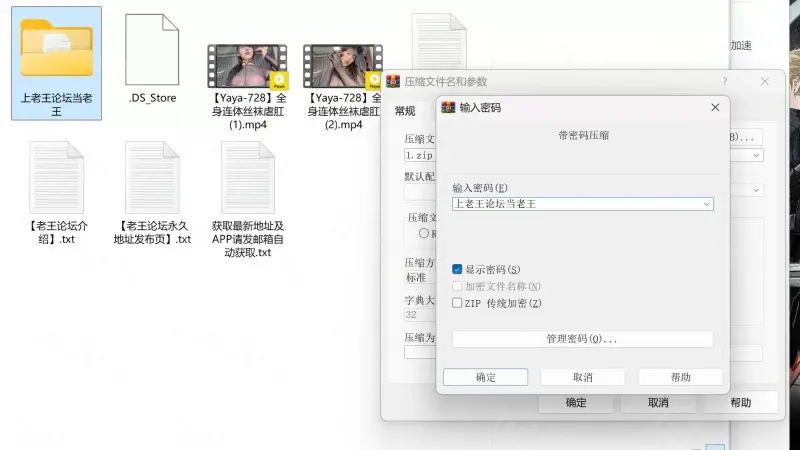Switch to the 常规 tab
This screenshot has width=800, height=450.
tap(405, 110)
